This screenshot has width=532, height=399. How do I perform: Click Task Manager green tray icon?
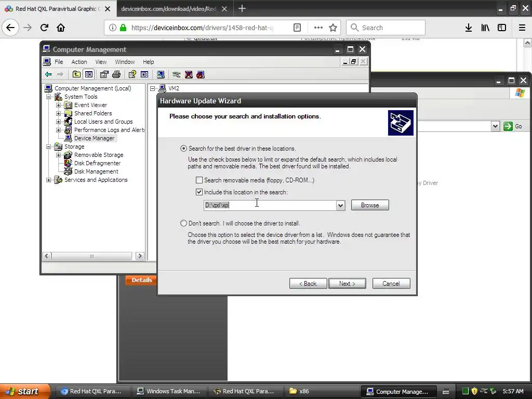point(465,391)
